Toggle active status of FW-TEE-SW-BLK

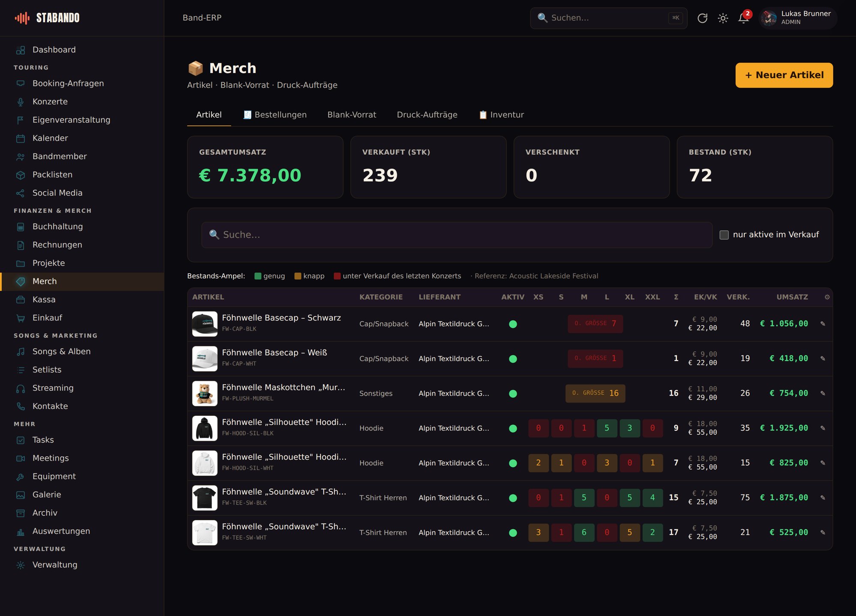pos(513,498)
